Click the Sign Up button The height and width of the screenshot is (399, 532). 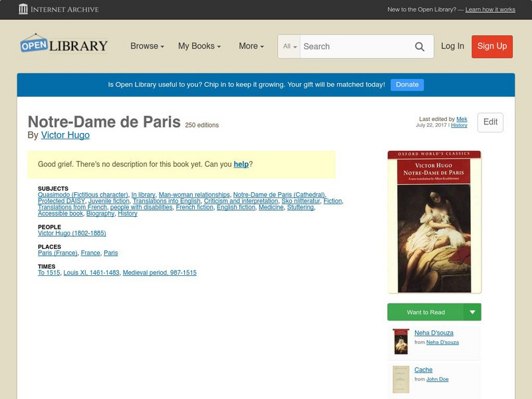click(x=491, y=47)
